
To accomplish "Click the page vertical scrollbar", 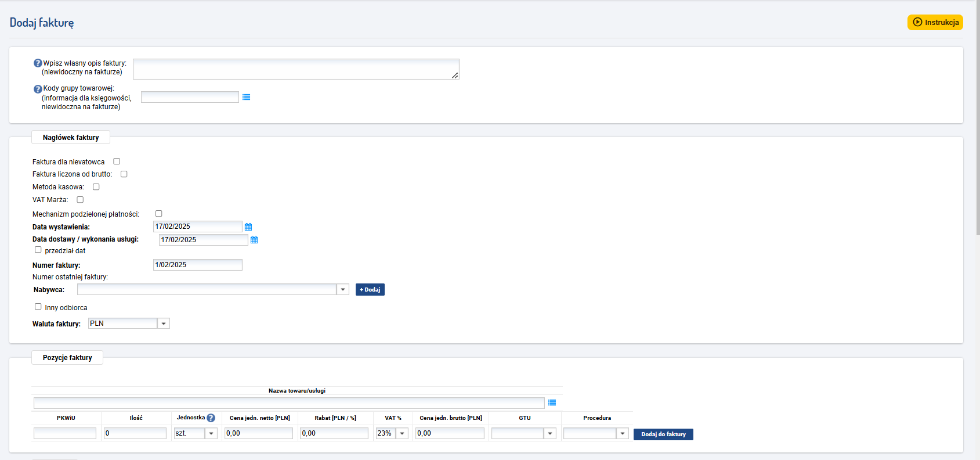I will coord(978,116).
